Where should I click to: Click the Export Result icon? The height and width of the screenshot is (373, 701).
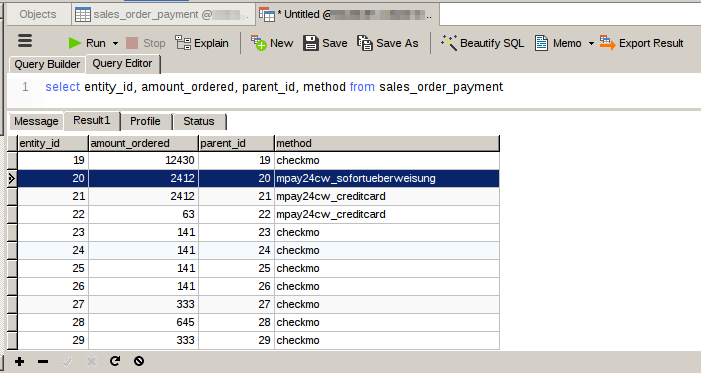click(608, 43)
